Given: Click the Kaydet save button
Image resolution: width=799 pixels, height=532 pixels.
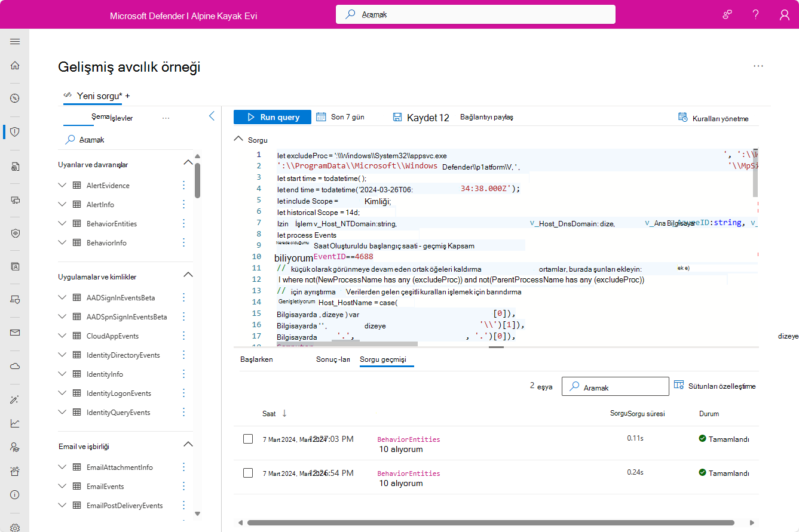Looking at the screenshot, I should pyautogui.click(x=421, y=118).
